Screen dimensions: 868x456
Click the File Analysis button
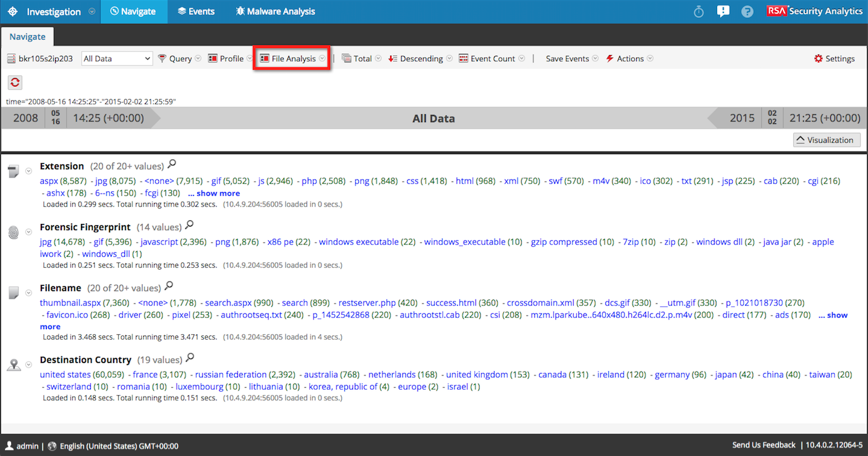click(291, 58)
